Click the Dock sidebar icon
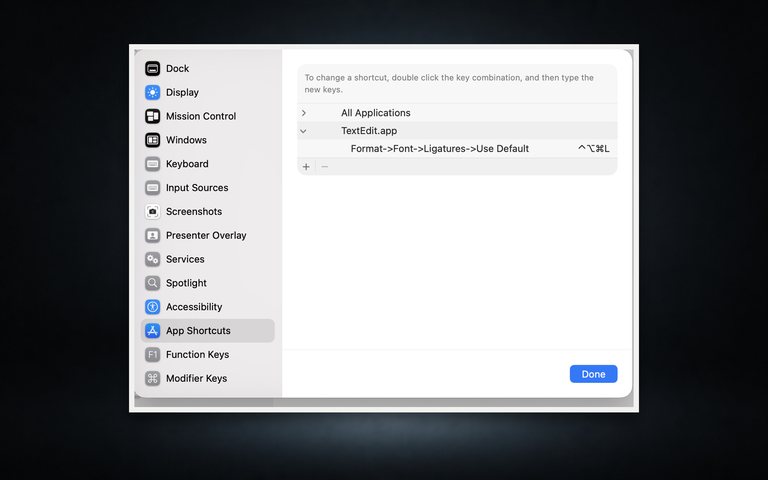 click(x=152, y=69)
